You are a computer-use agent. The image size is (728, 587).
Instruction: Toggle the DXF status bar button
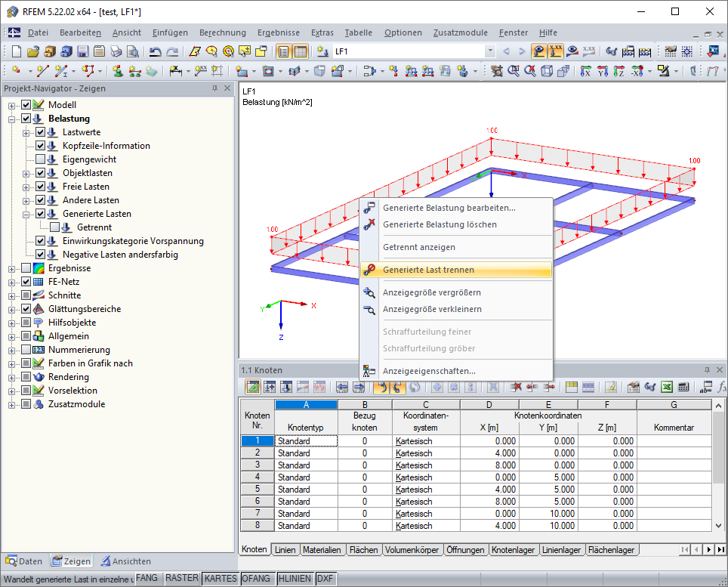tap(325, 578)
